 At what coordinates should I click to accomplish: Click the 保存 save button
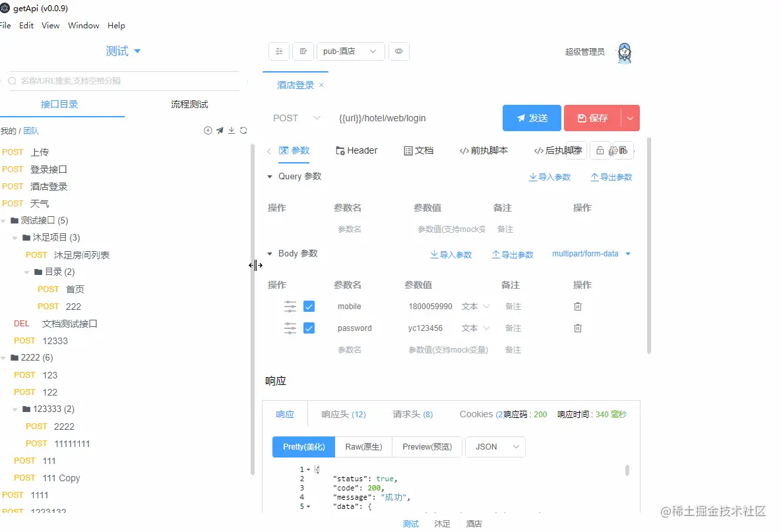pos(593,118)
